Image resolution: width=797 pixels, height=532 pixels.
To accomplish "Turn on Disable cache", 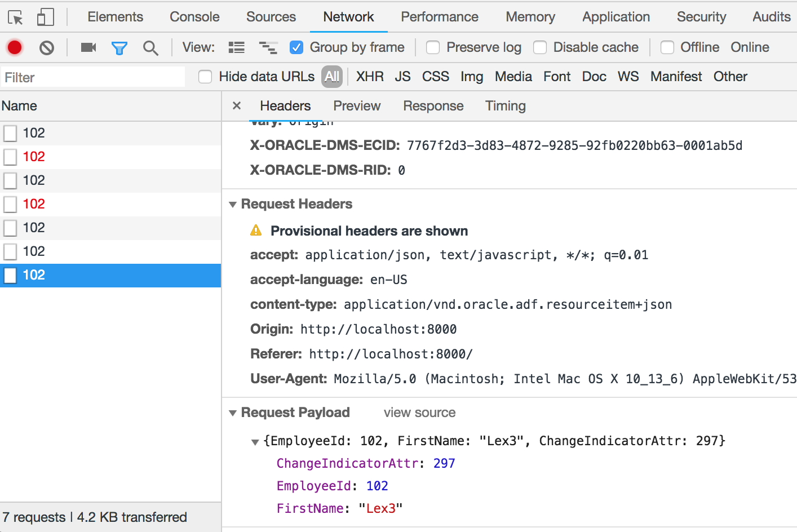I will tap(540, 47).
